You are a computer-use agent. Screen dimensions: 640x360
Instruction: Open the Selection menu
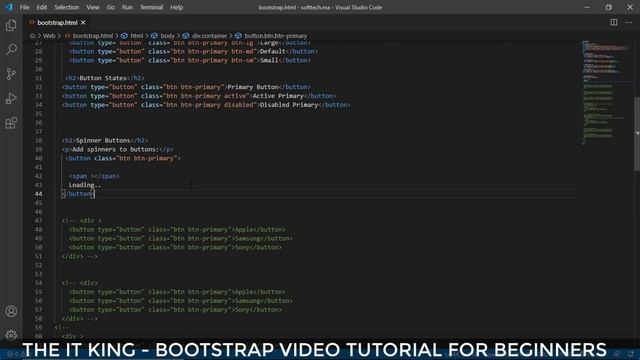tap(67, 7)
